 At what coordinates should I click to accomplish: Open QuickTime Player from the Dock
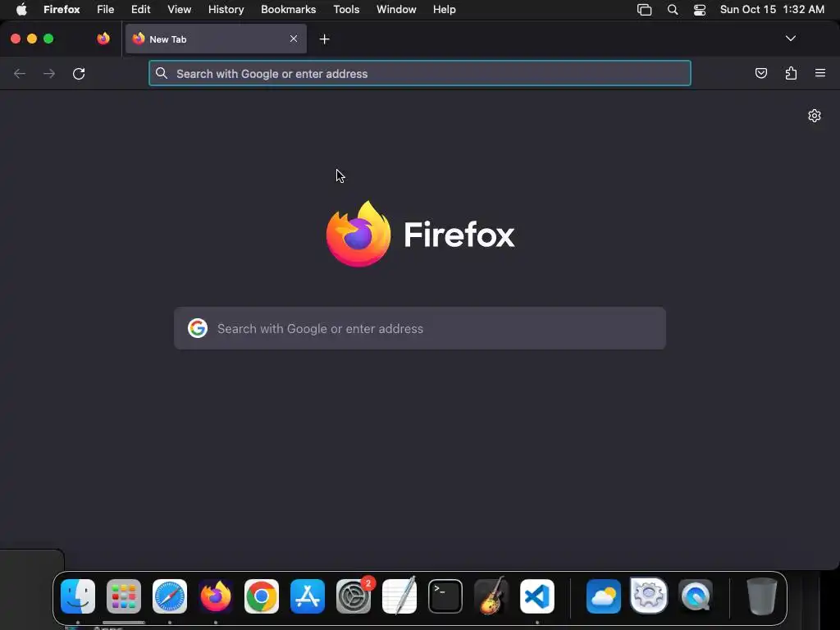point(696,596)
